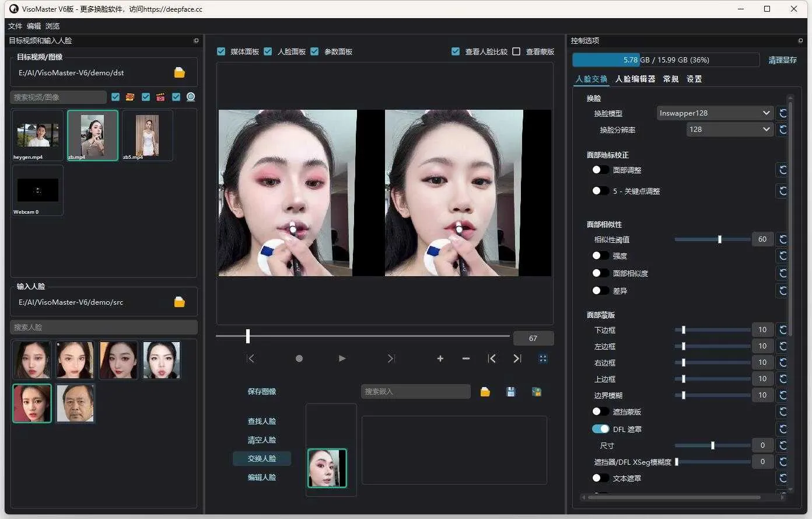Click the 保存图像 button
Viewport: 812px width, 519px height.
[262, 392]
